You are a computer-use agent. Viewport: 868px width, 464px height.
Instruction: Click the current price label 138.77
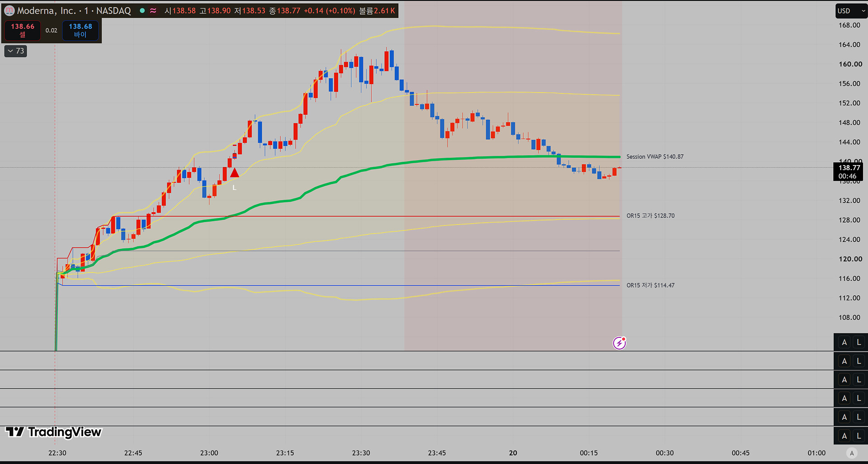tap(849, 168)
